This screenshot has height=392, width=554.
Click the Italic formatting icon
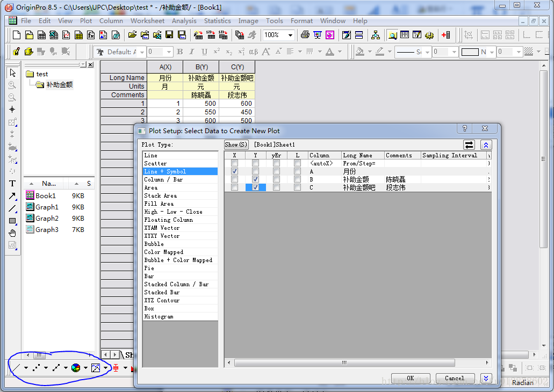pyautogui.click(x=192, y=52)
